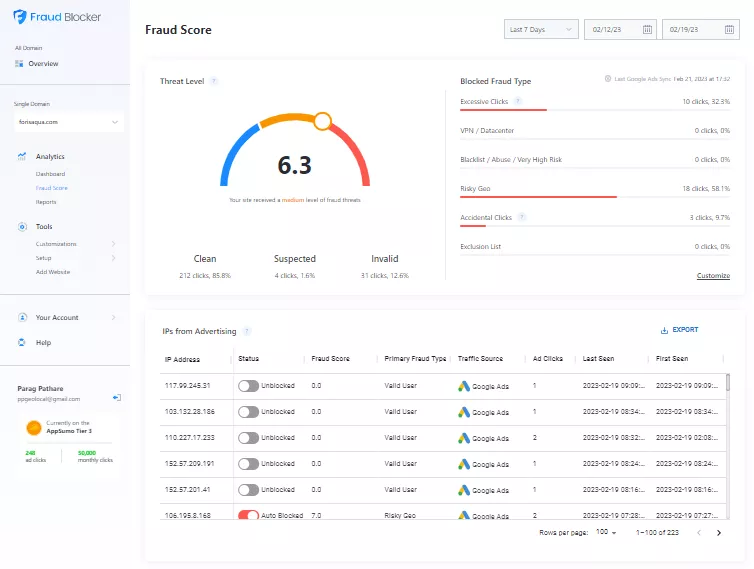Click Google Ads icon in 152.57.209.191 row
The height and width of the screenshot is (569, 754).
coord(464,464)
